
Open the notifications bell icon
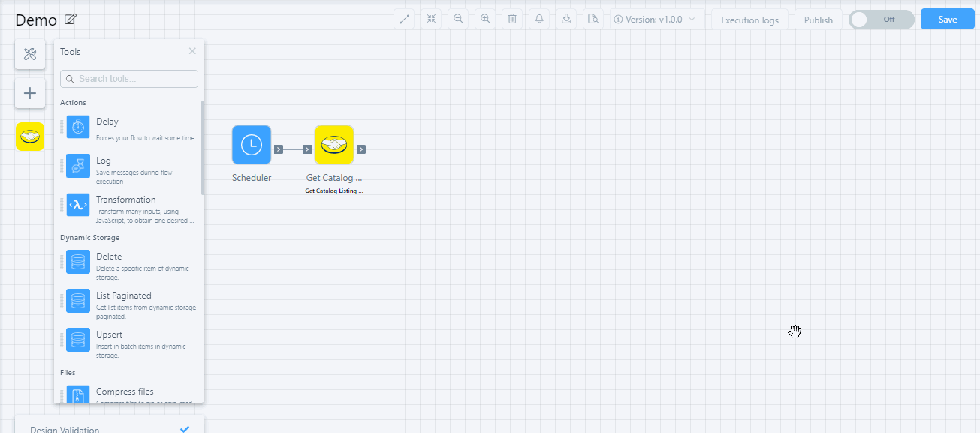pos(539,20)
